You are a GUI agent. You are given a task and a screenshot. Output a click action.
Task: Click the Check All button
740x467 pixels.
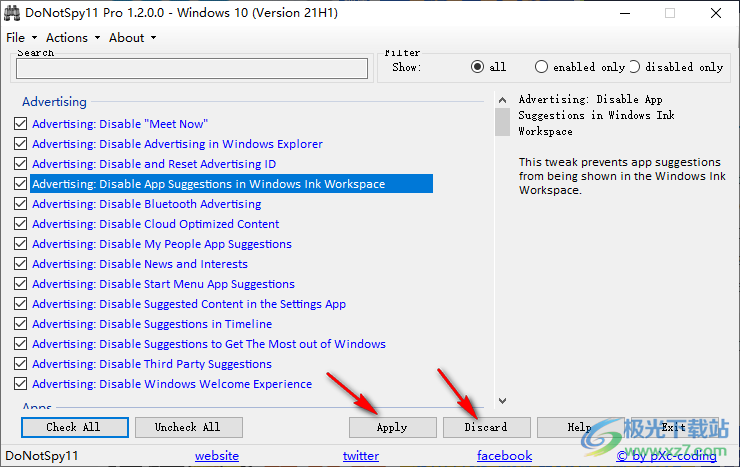tap(74, 427)
